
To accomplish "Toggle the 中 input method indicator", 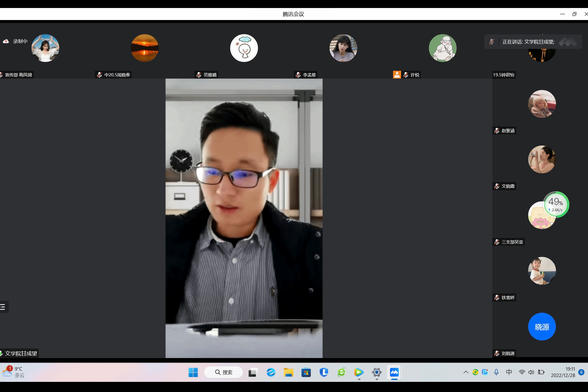I will (x=509, y=372).
